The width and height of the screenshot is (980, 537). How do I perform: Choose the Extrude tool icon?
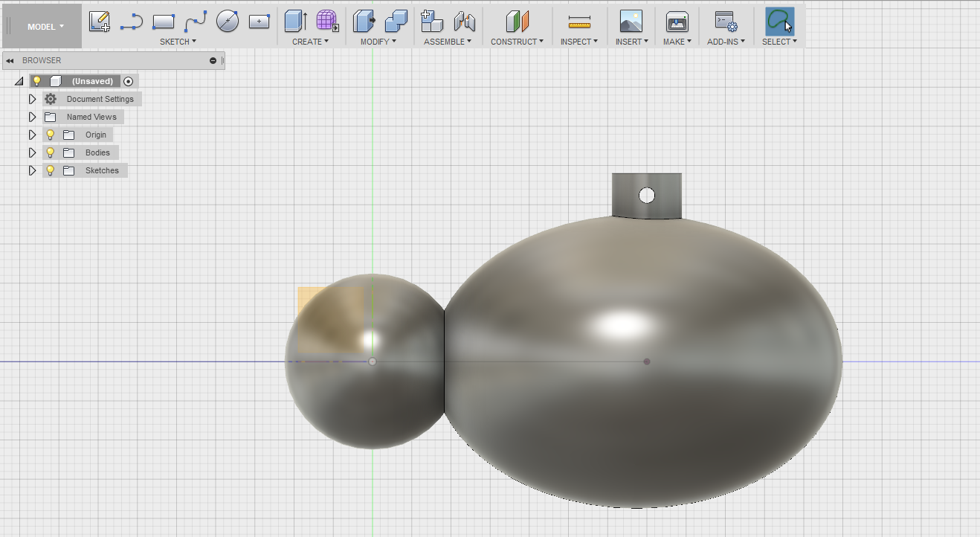pos(296,22)
